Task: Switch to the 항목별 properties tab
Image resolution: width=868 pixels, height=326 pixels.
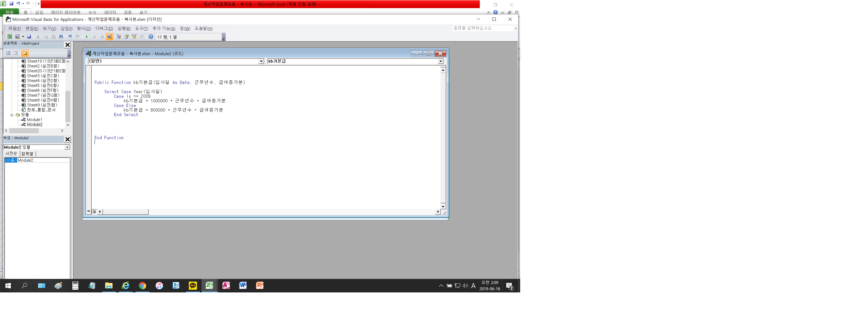Action: click(27, 154)
